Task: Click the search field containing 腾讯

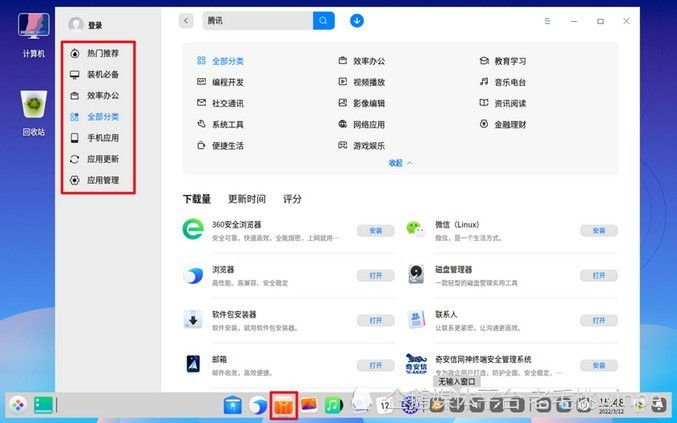Action: (x=258, y=21)
